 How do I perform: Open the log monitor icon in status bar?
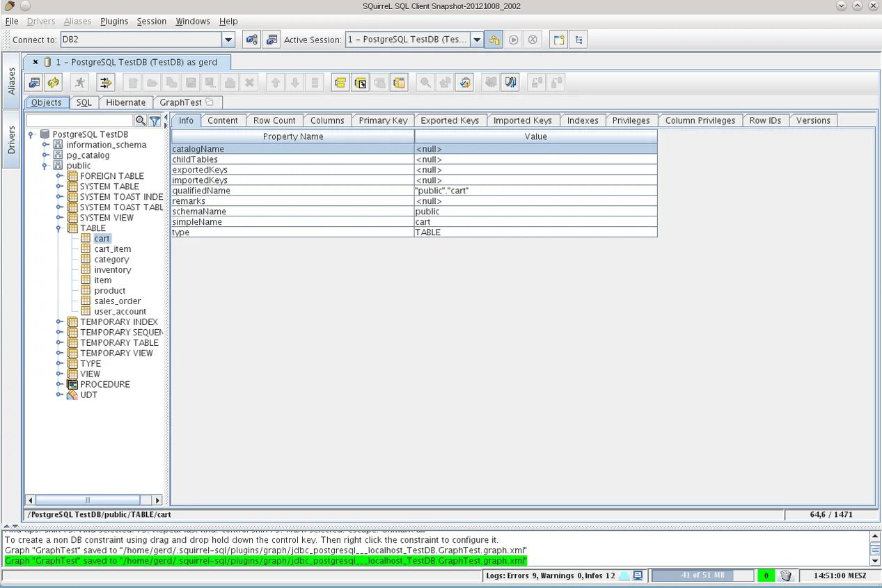click(x=638, y=575)
